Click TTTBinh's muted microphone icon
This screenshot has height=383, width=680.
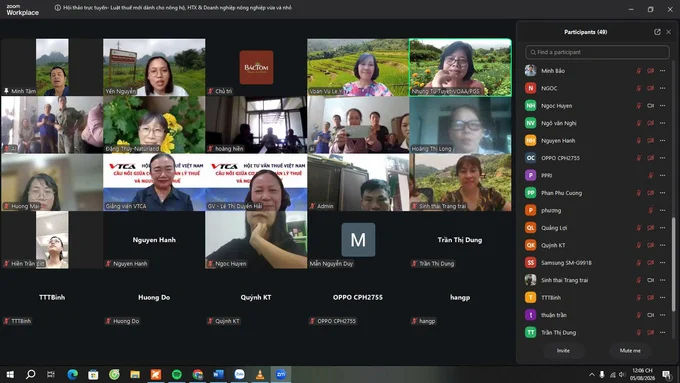(639, 298)
